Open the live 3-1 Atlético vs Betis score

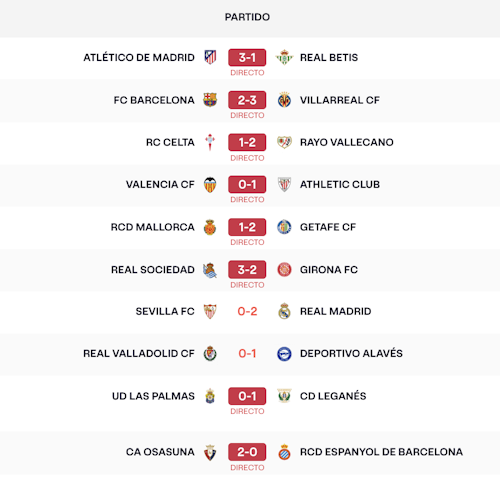click(247, 58)
